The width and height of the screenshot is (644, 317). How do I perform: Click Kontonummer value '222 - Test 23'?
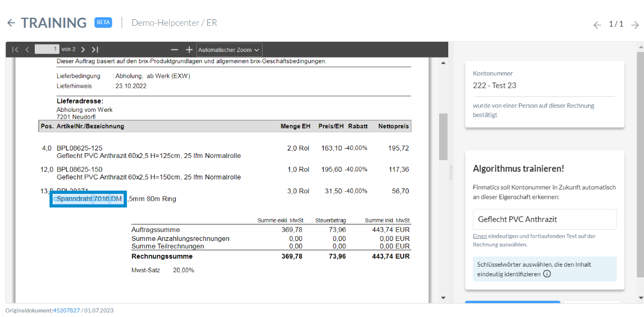pos(495,86)
